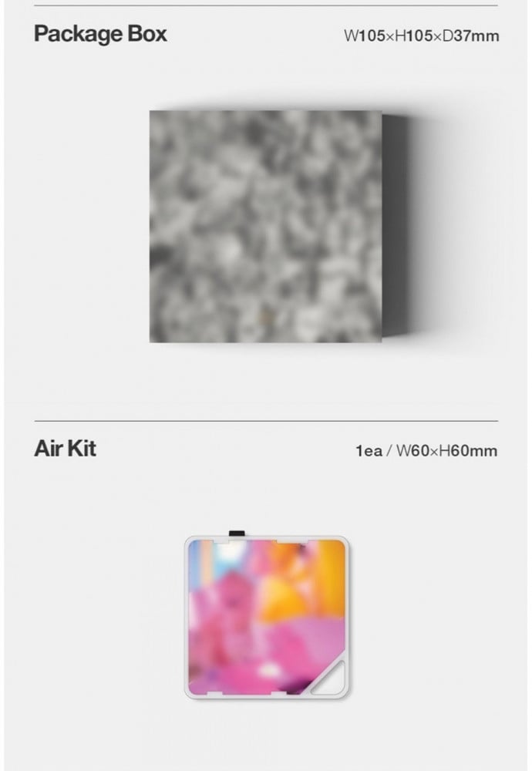
Task: Click the divider line above Air Kit
Action: click(266, 421)
